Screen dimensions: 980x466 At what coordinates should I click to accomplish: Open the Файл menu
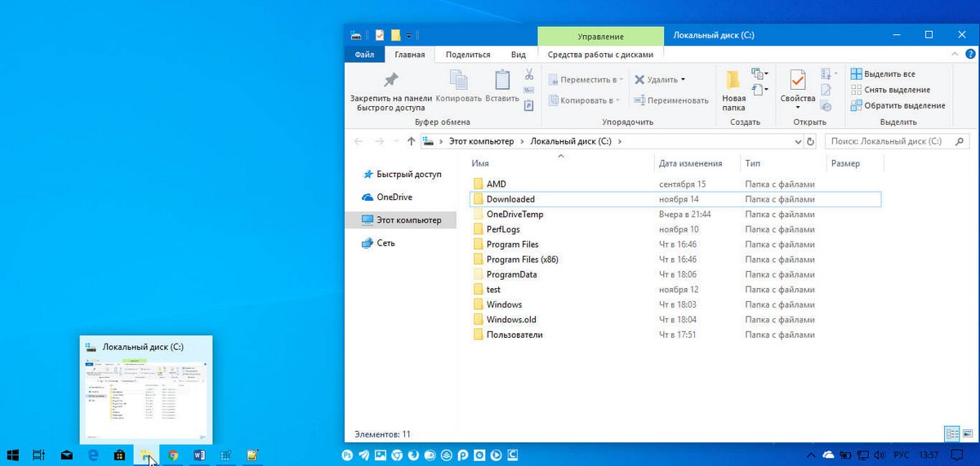(x=365, y=55)
